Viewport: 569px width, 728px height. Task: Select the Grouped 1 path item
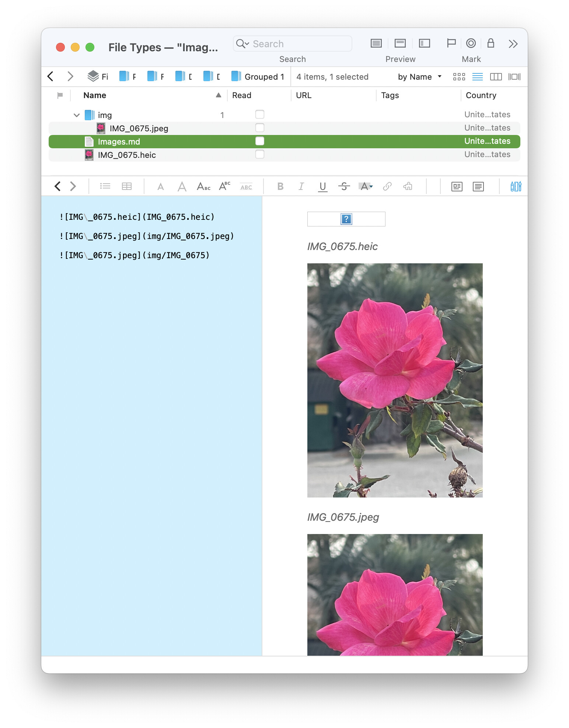(x=258, y=77)
